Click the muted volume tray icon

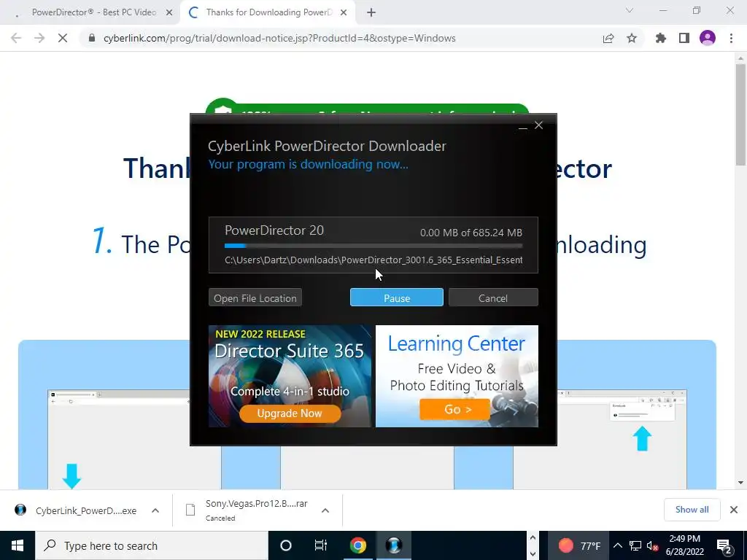coord(652,545)
